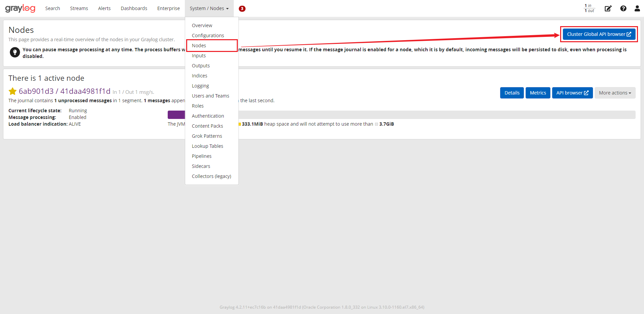Image resolution: width=644 pixels, height=314 pixels.
Task: Click the purple JVM heap usage bar
Action: (176, 115)
